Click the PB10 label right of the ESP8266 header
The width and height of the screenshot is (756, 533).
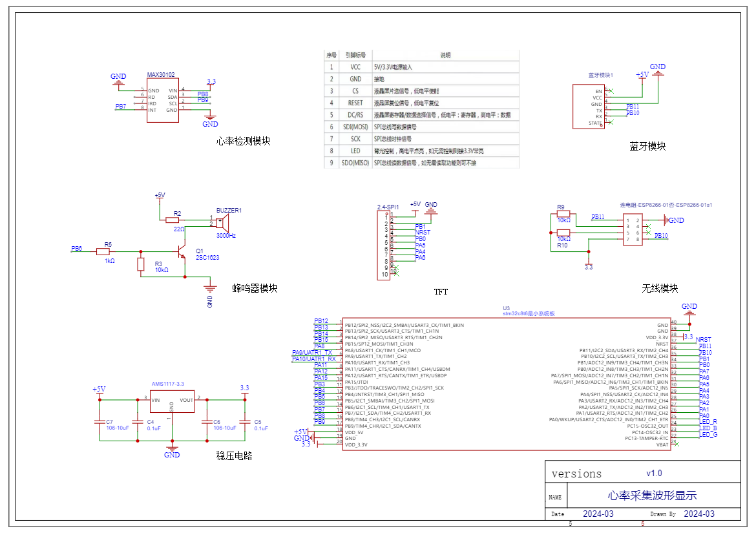tap(661, 236)
